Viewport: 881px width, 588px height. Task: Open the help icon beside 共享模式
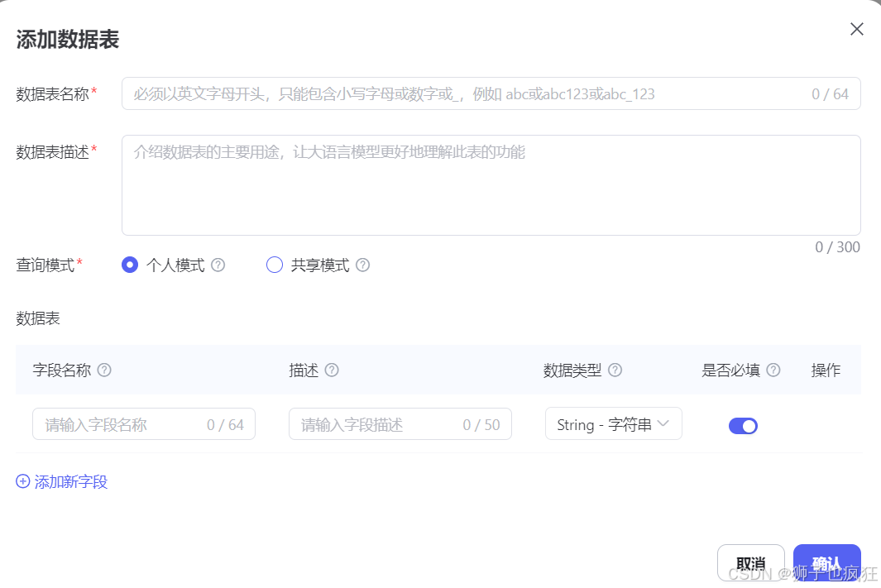(363, 265)
